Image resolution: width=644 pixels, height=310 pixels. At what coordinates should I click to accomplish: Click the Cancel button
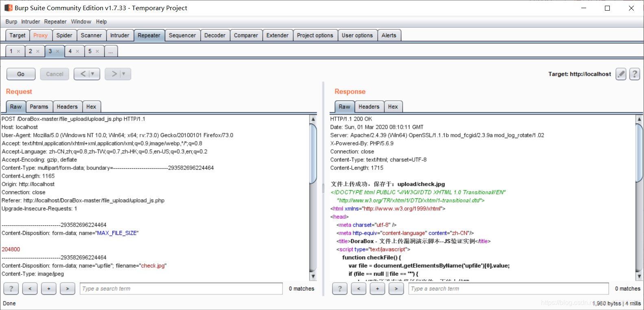click(55, 74)
